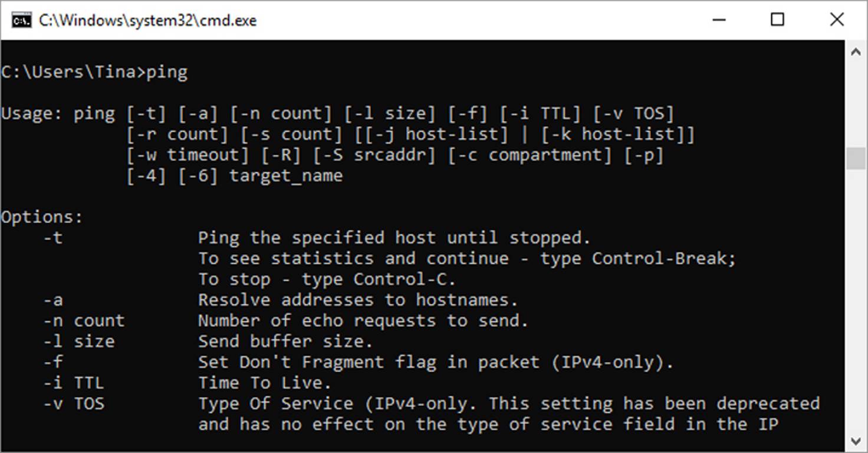Click the command prompt line C:\Users\Tina>ping
Image resolution: width=868 pixels, height=453 pixels.
[x=94, y=71]
